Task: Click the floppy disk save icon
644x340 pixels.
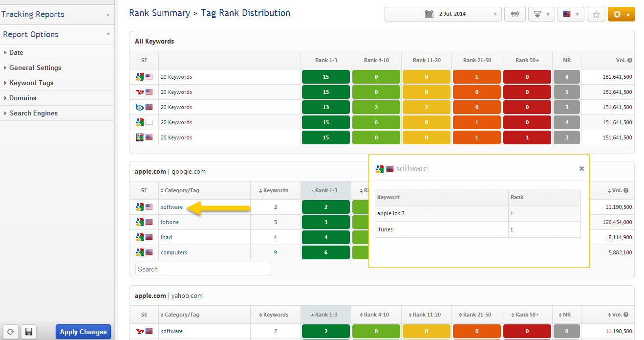Action: click(x=28, y=332)
